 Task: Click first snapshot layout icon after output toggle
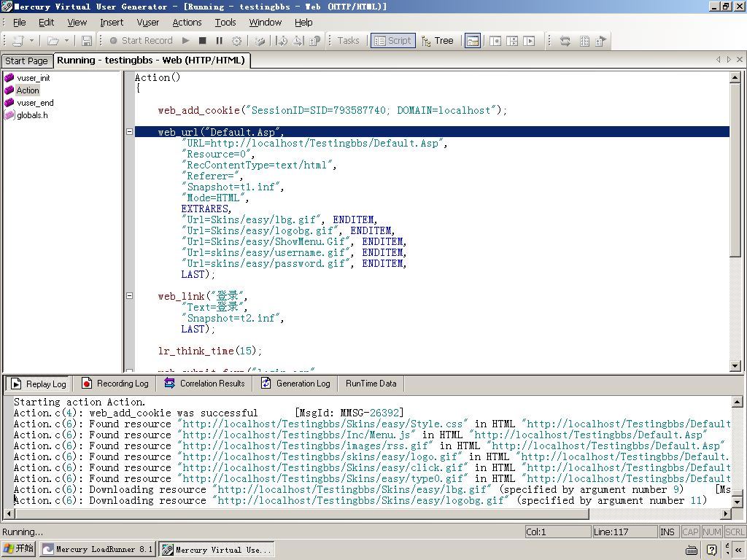495,41
